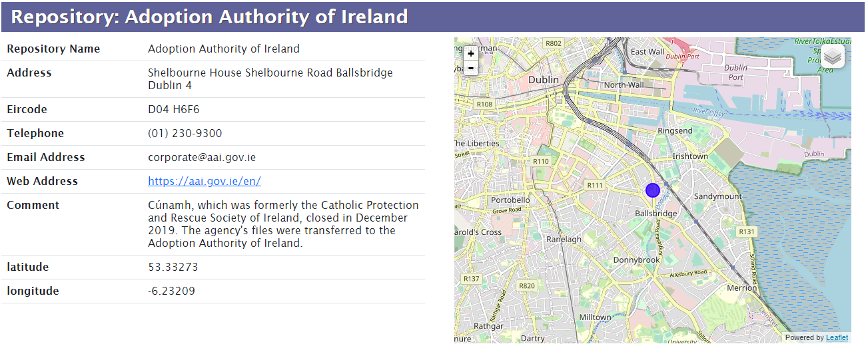
Task: Click the R111 road shield
Action: [595, 185]
